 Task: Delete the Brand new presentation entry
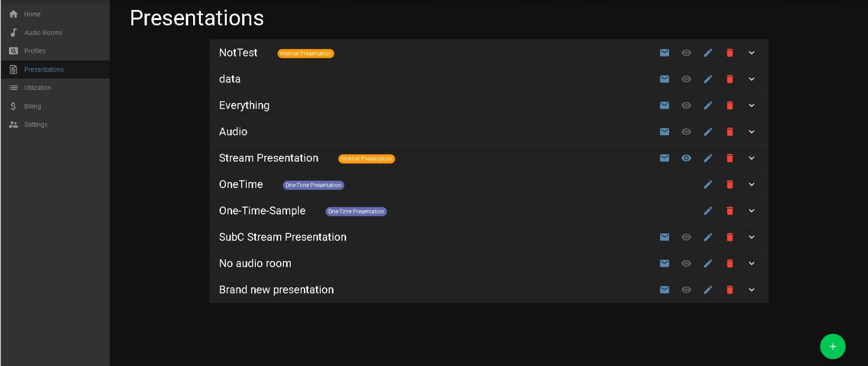point(730,290)
